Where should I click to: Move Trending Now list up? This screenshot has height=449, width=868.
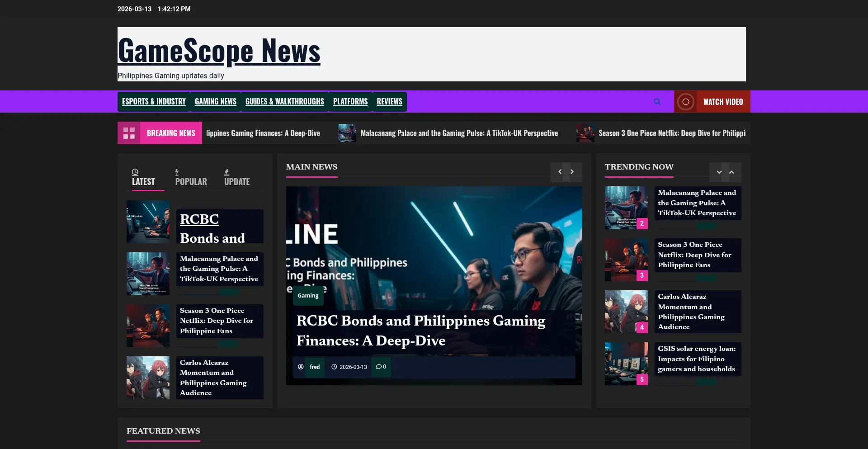(731, 172)
